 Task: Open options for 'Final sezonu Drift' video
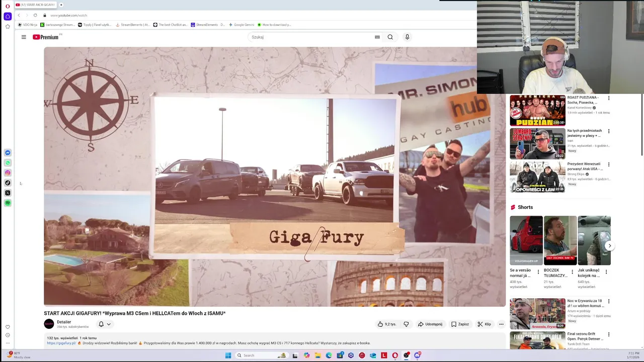pos(609,334)
